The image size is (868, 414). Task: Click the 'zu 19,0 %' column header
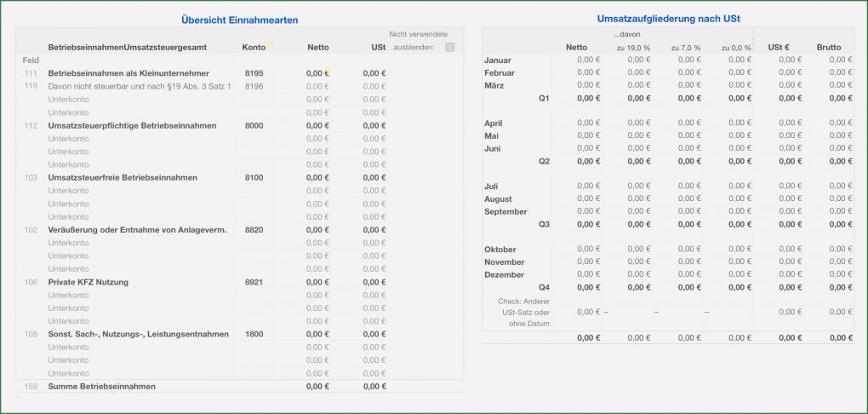[x=632, y=48]
